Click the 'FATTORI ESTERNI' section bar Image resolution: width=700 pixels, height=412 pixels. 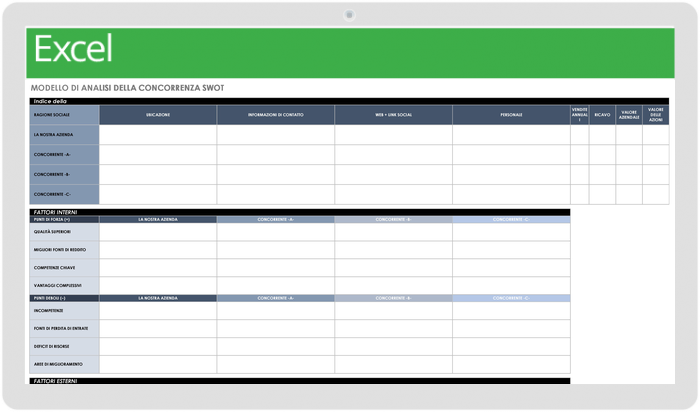300,381
